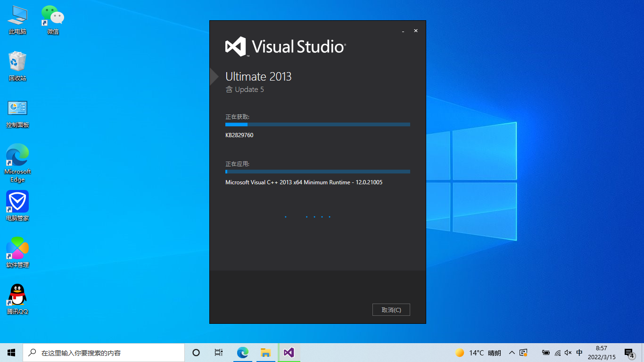The width and height of the screenshot is (644, 362).
Task: Close the Visual Studio installer window
Action: [x=416, y=31]
